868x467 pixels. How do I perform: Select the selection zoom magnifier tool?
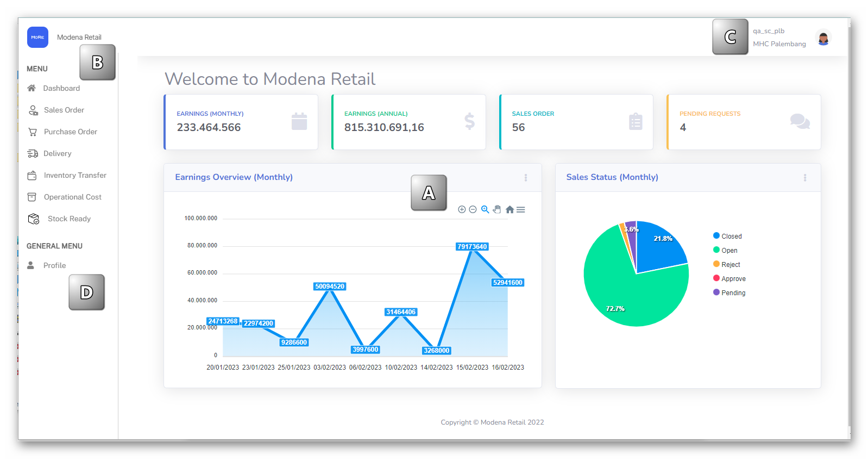click(485, 209)
